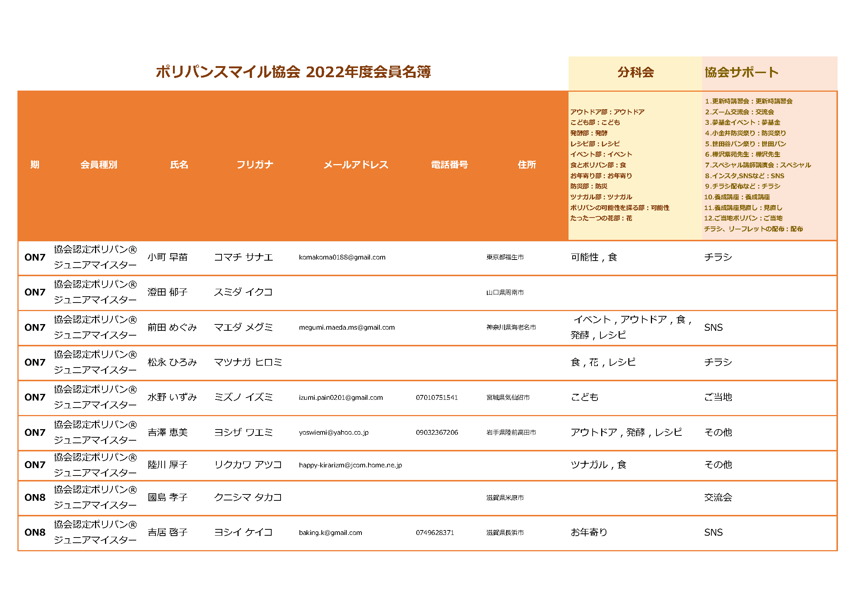Select the name 松永 ひろみ

pos(172,362)
